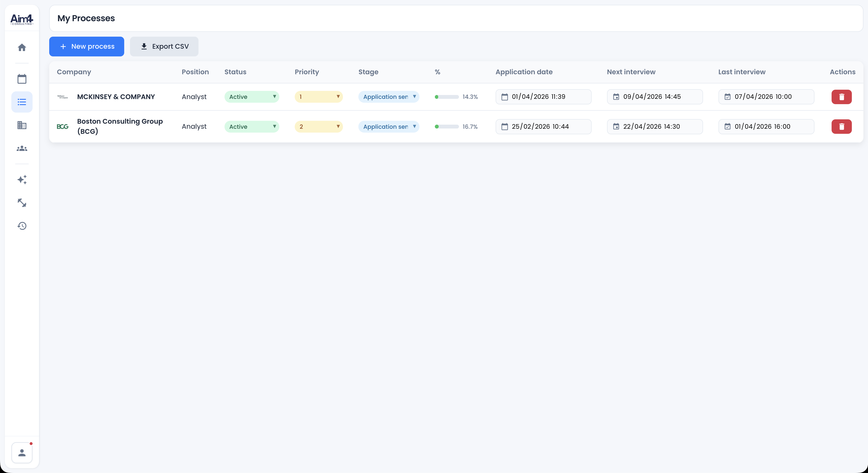Image resolution: width=868 pixels, height=473 pixels.
Task: Click the Aim4 Consulting logo
Action: pos(22,19)
